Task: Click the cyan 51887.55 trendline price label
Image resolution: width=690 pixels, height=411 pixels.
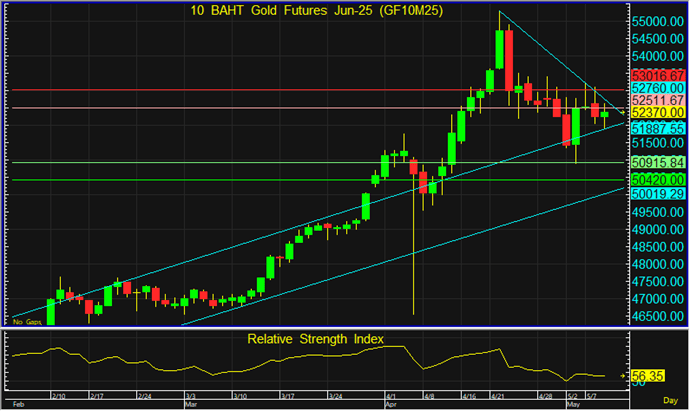Action: pos(658,129)
